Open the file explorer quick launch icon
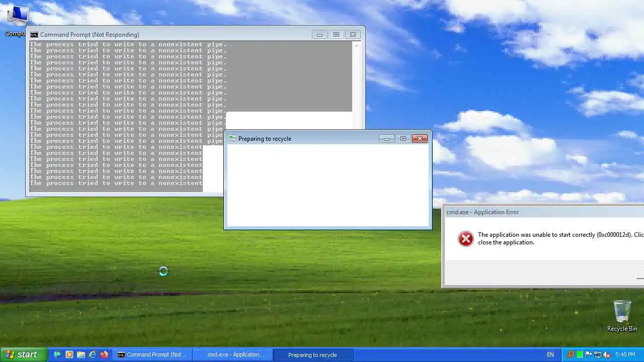 pos(81,354)
